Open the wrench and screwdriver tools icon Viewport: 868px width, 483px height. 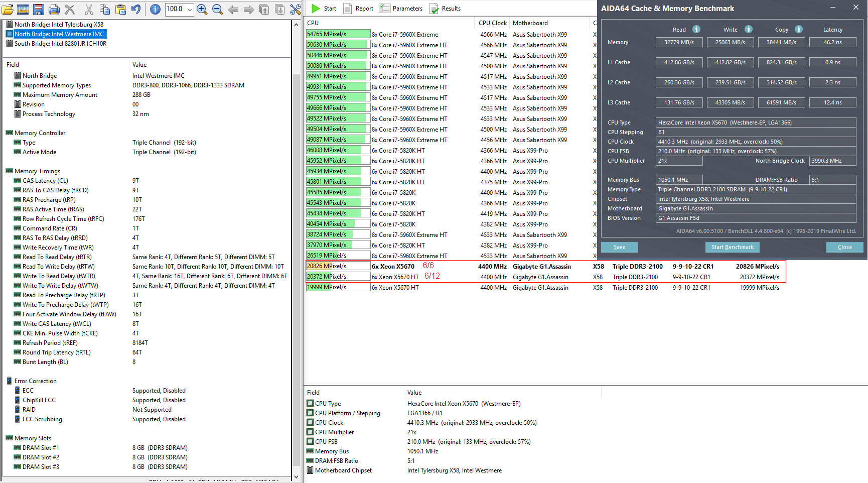point(296,9)
